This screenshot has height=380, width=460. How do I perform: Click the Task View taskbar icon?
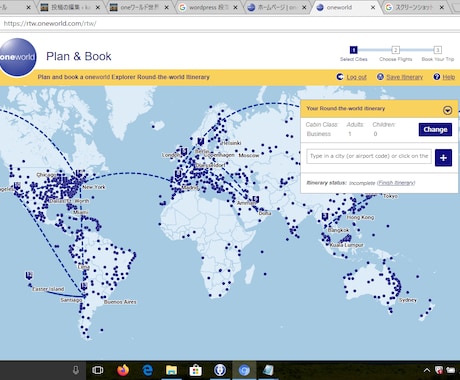click(98, 370)
